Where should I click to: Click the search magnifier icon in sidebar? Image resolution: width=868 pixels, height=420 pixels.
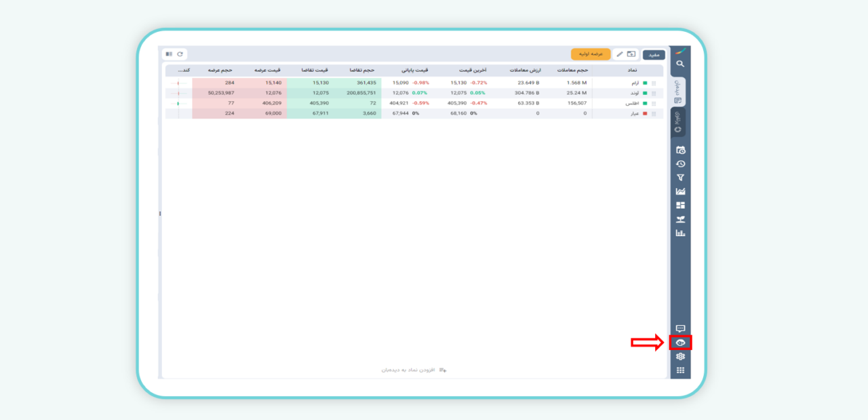pyautogui.click(x=680, y=64)
